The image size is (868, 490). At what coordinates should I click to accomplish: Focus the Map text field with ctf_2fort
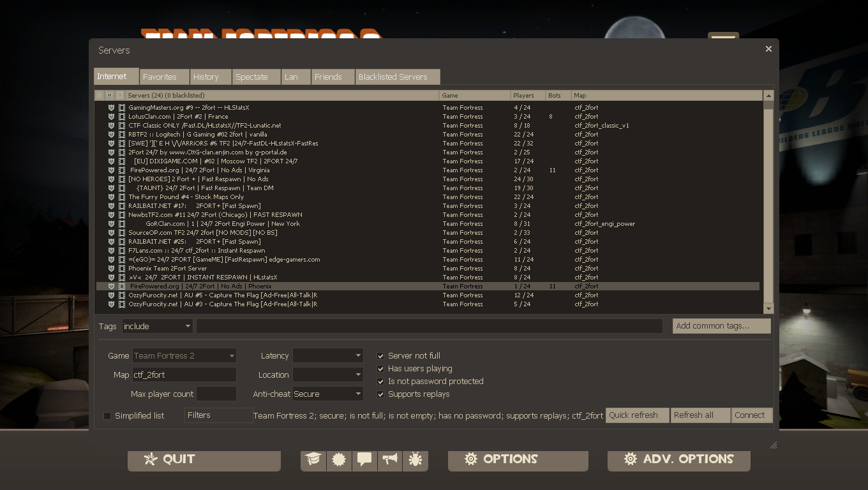(x=184, y=375)
